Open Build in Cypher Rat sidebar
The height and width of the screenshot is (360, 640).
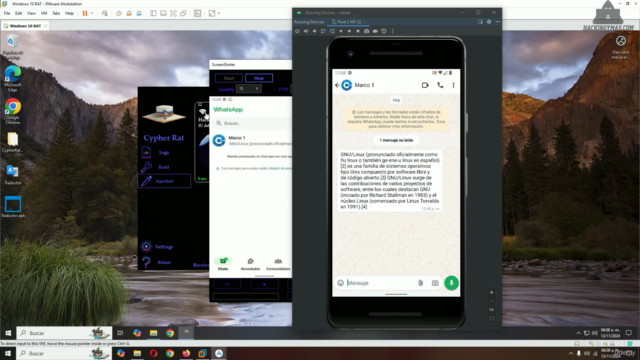pos(164,167)
